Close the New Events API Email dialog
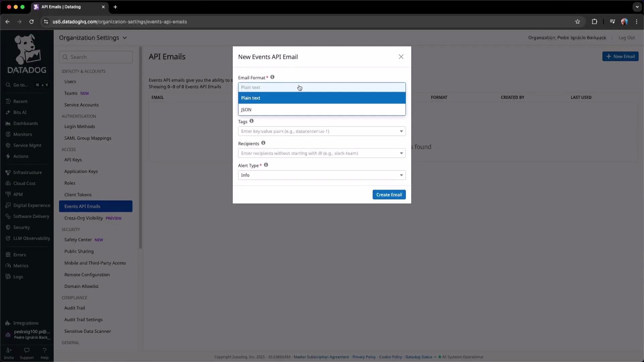 [x=401, y=57]
